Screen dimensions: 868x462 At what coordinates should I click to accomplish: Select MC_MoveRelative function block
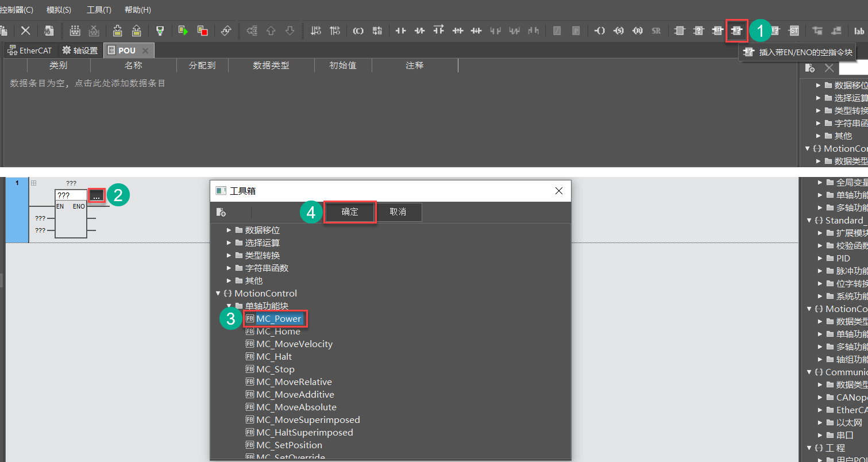(x=294, y=382)
